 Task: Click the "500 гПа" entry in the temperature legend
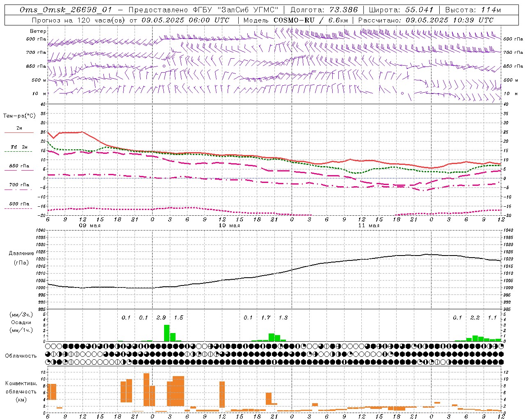[x=19, y=204]
